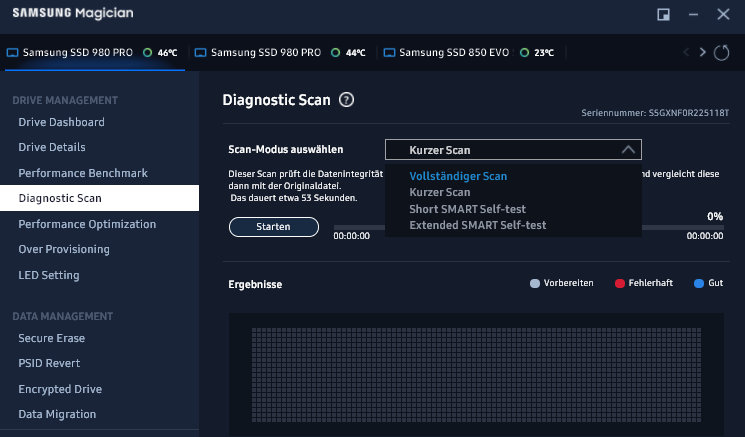
Task: Click the Diagnostic Scan page title
Action: (x=277, y=100)
